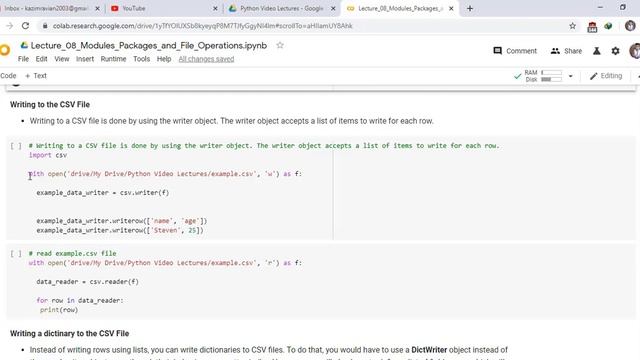This screenshot has height=360, width=640.
Task: Close the YouTube tab
Action: click(x=215, y=8)
